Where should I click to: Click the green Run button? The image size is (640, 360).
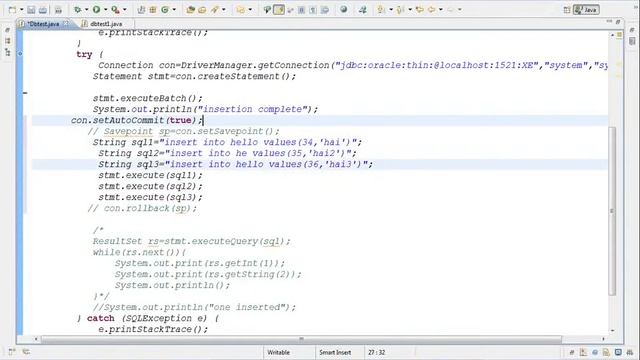click(x=96, y=9)
